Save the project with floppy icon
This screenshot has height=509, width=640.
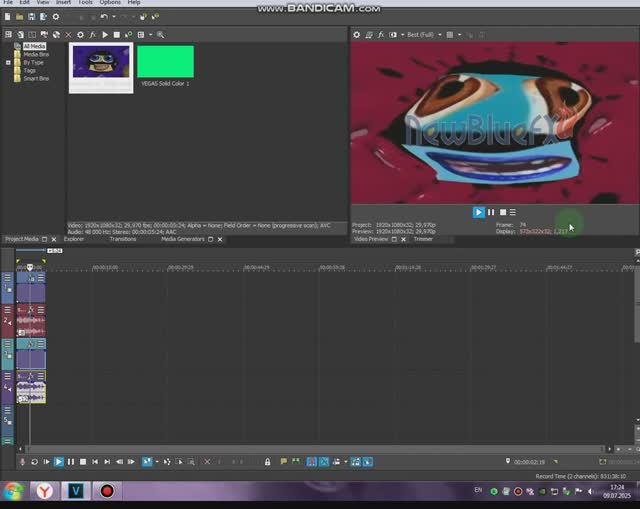[x=31, y=17]
